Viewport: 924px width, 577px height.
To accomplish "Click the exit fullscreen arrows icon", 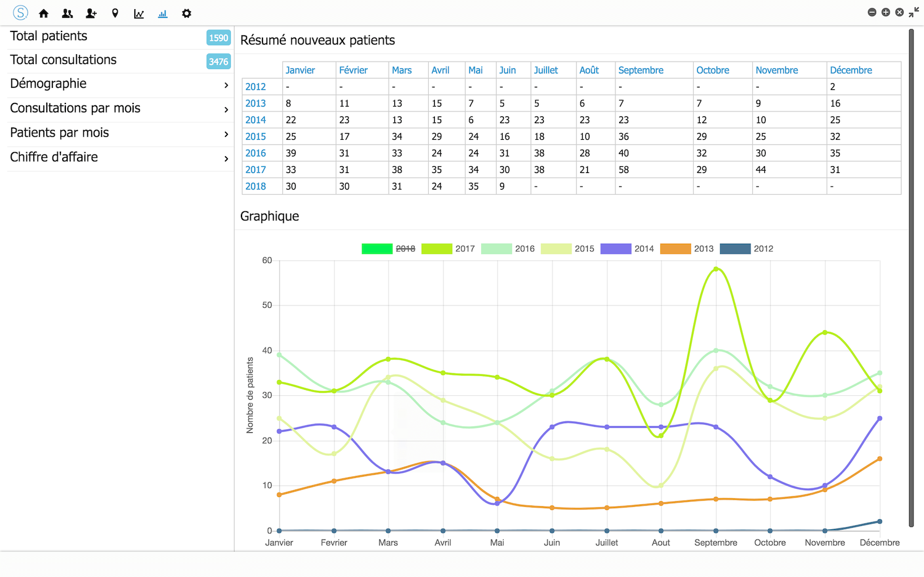I will (x=914, y=12).
